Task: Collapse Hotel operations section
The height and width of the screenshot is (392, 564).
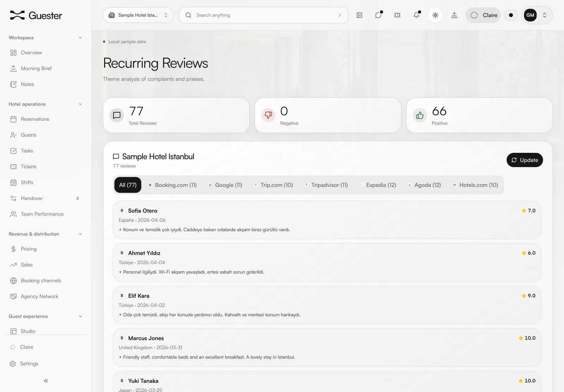Action: click(46, 104)
